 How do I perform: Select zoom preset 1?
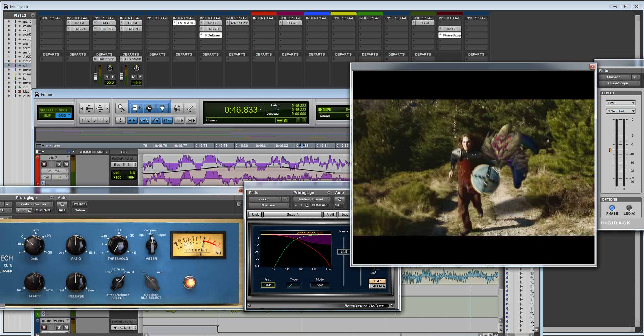pos(83,120)
